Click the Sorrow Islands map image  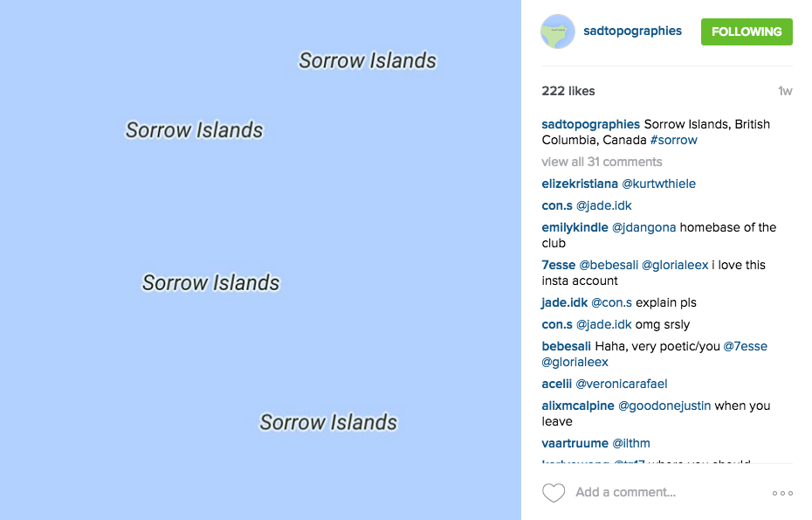pyautogui.click(x=260, y=260)
